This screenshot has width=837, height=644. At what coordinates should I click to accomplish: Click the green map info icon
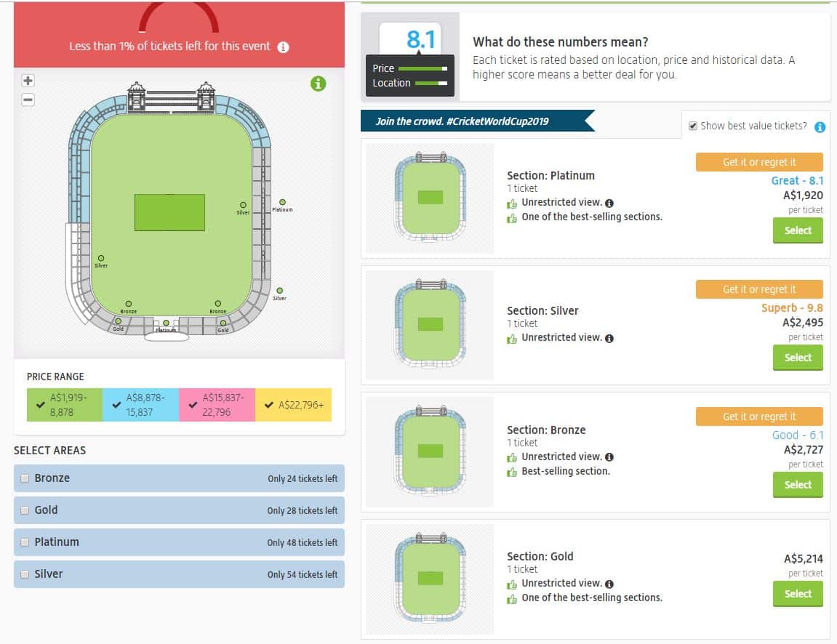(x=318, y=84)
